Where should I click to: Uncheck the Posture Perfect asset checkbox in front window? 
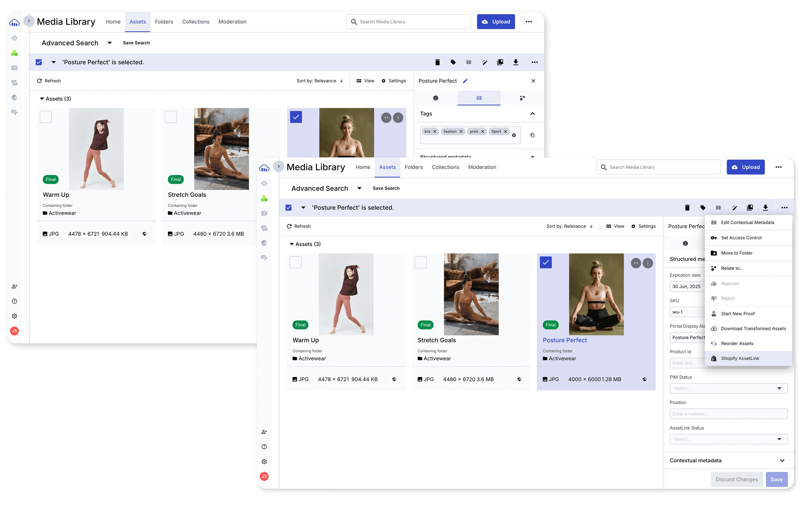point(546,262)
